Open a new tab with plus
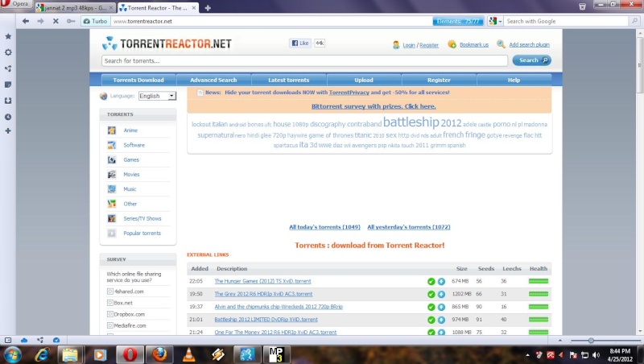644x364 pixels. (x=208, y=8)
